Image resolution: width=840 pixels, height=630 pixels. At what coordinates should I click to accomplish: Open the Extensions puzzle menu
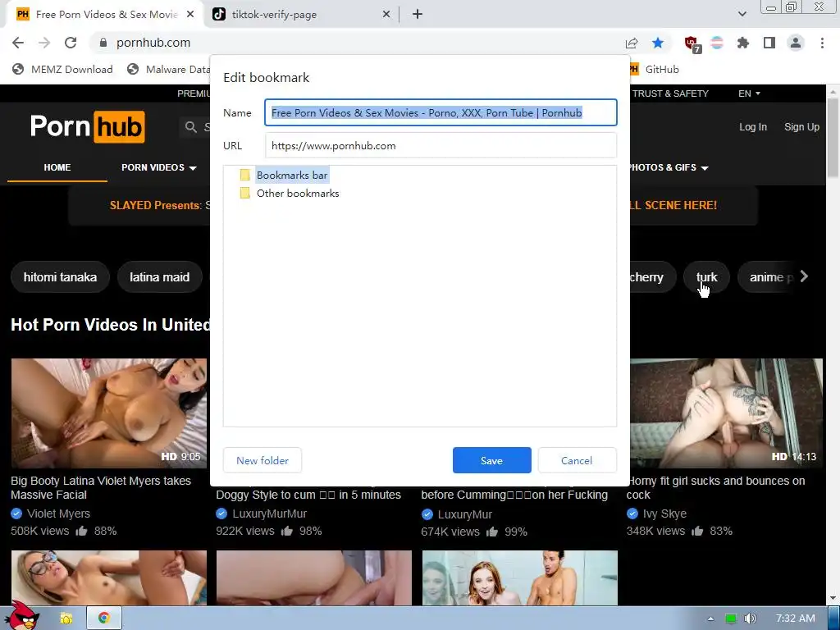pos(743,43)
